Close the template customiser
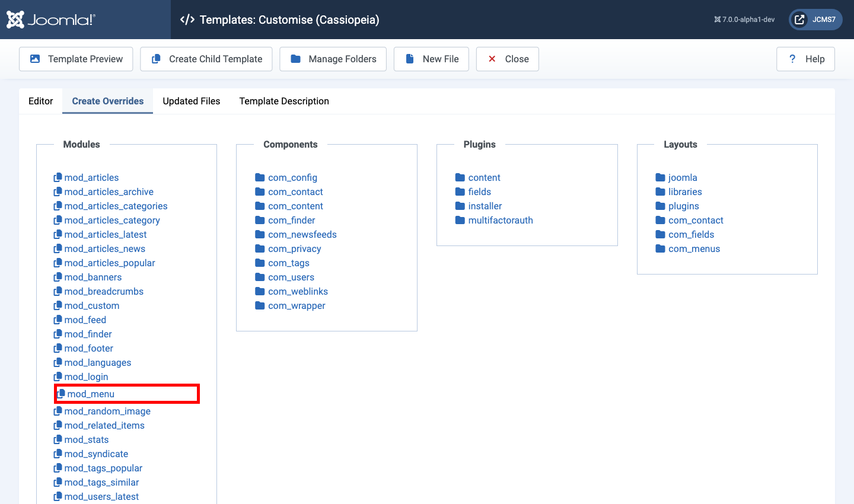The width and height of the screenshot is (854, 504). click(x=508, y=59)
